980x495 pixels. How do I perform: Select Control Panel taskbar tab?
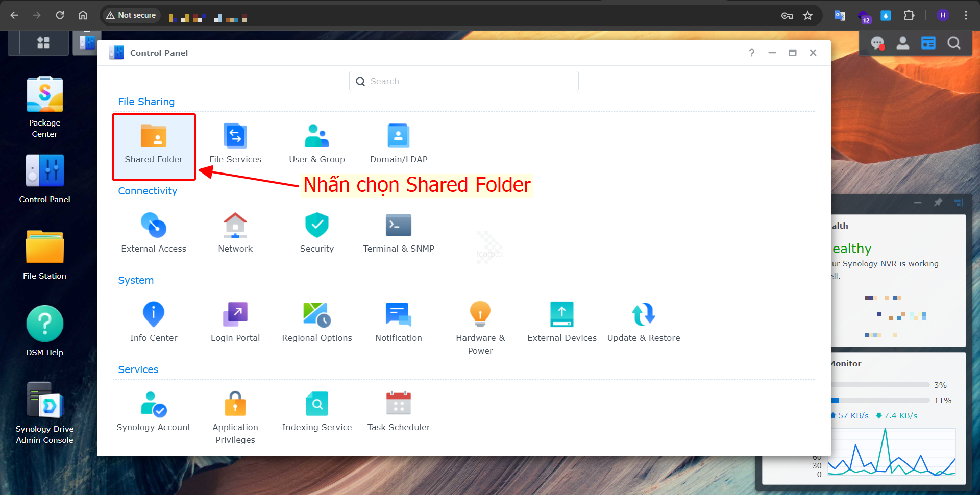tap(87, 43)
